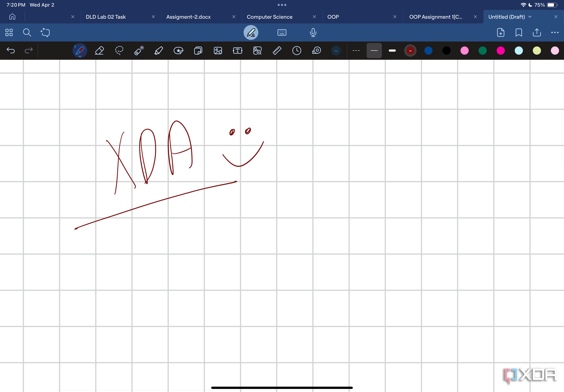Viewport: 564px width, 392px height.
Task: Expand the Untitled (Draft) title dropdown
Action: point(530,17)
